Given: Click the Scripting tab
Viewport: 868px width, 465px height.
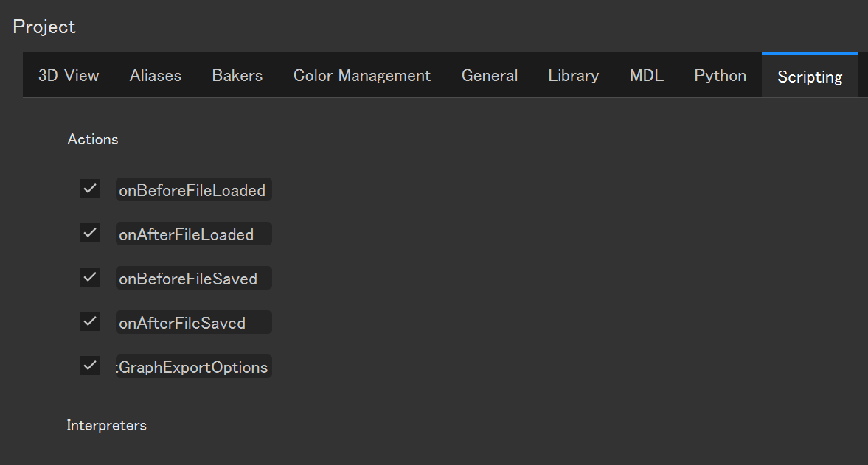Looking at the screenshot, I should coord(810,76).
